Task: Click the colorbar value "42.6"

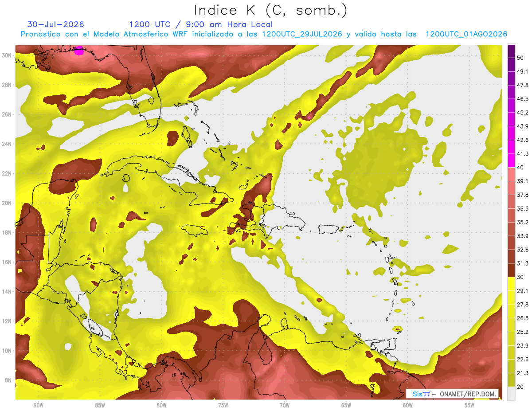Action: click(x=523, y=140)
